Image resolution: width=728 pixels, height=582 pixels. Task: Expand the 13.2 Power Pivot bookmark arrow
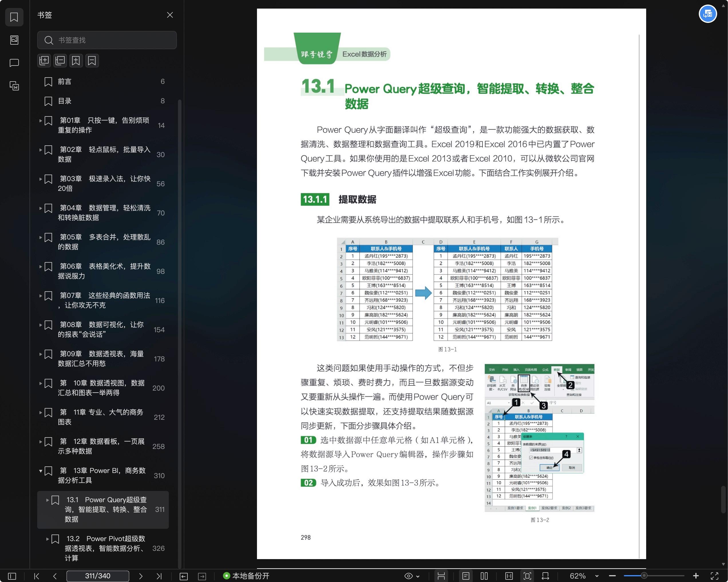47,539
